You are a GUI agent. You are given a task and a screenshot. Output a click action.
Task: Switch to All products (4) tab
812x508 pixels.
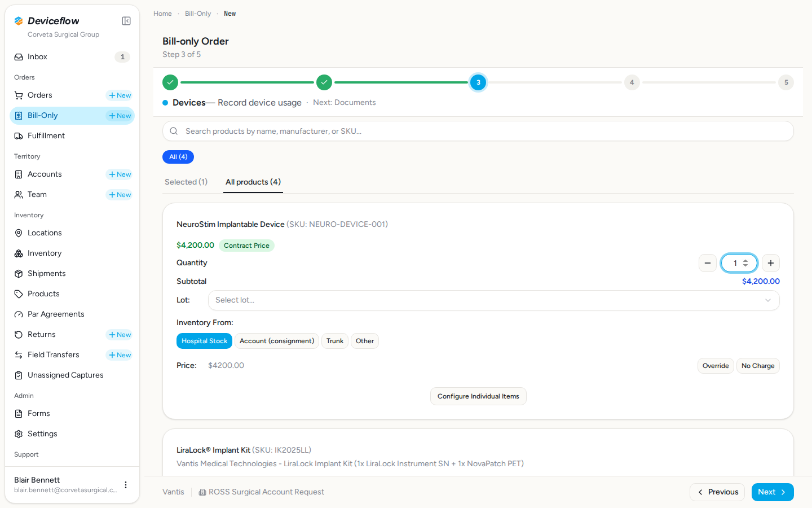(253, 182)
